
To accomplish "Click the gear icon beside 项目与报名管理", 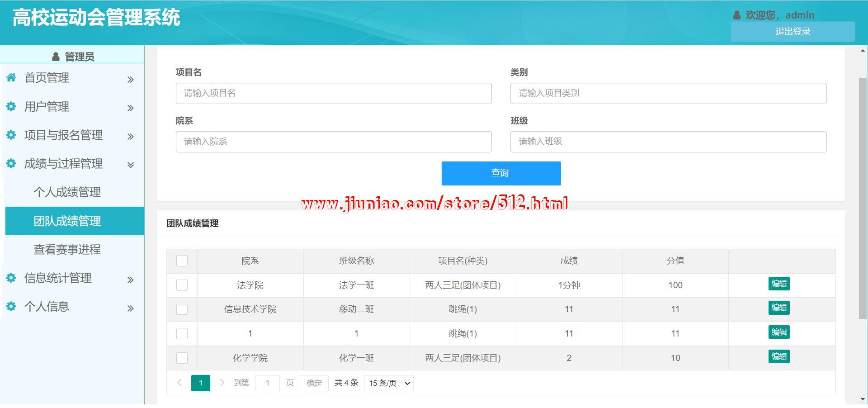I will tap(11, 135).
